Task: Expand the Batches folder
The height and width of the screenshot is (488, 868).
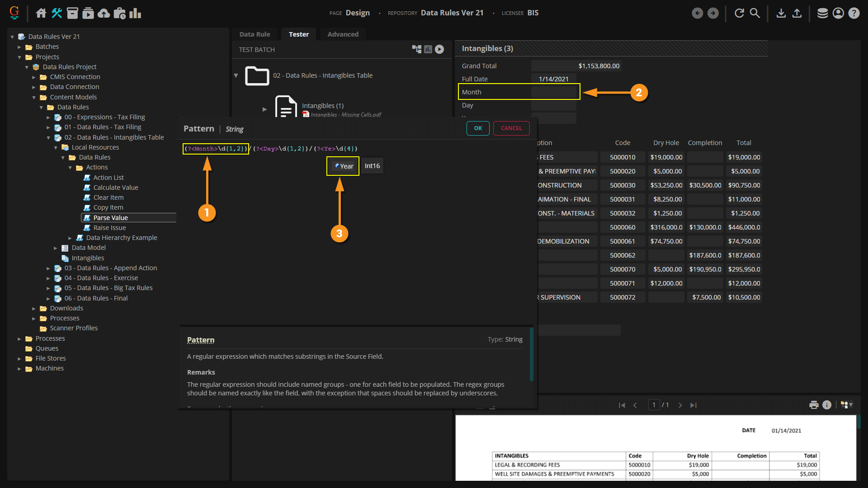Action: coord(19,47)
